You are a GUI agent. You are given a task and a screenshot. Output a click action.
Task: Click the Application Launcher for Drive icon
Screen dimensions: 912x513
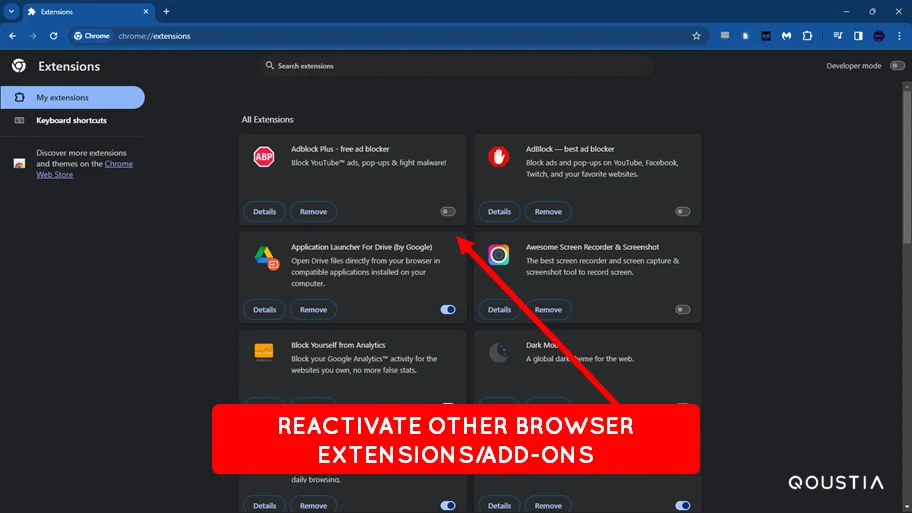(x=266, y=257)
